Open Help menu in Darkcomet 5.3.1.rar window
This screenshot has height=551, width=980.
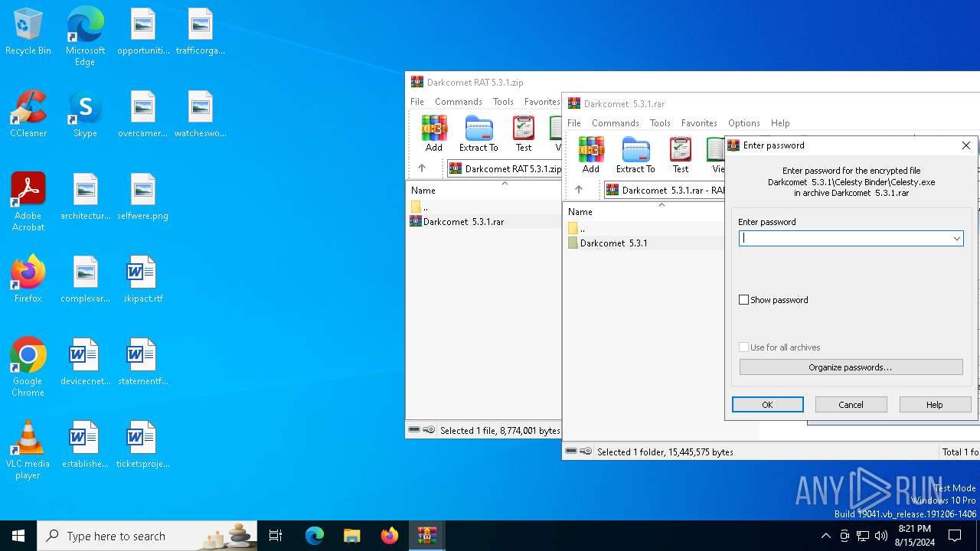[780, 123]
